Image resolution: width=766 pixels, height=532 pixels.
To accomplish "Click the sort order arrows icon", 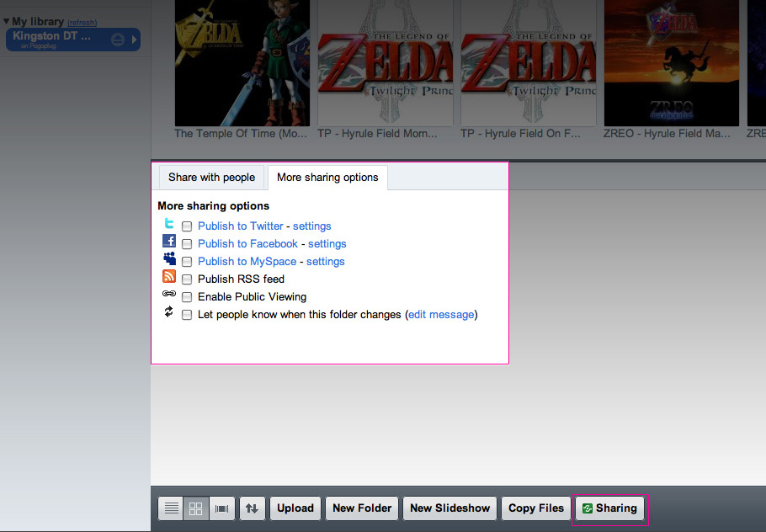I will coord(252,508).
